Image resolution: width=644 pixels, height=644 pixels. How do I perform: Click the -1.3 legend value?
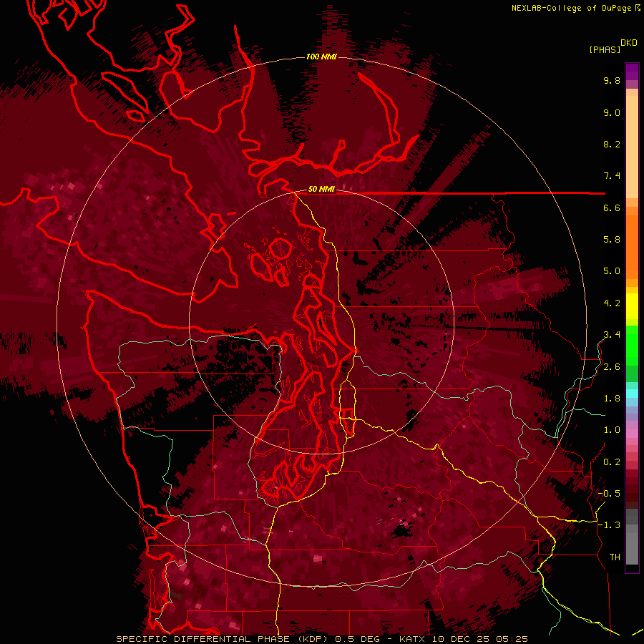610,525
